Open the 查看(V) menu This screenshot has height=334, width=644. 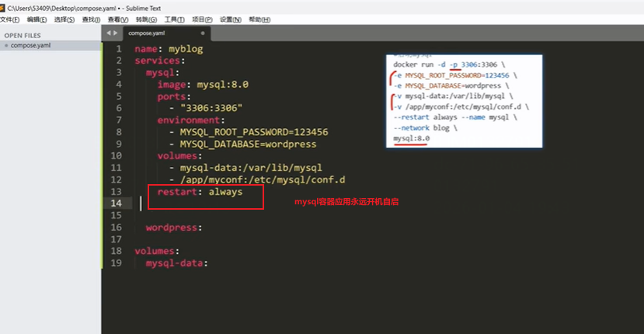(x=118, y=19)
